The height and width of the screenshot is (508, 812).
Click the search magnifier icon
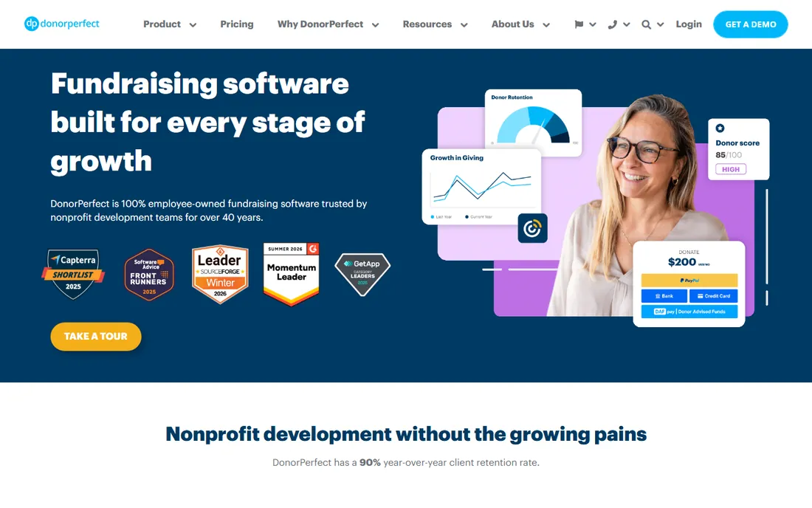tap(646, 24)
